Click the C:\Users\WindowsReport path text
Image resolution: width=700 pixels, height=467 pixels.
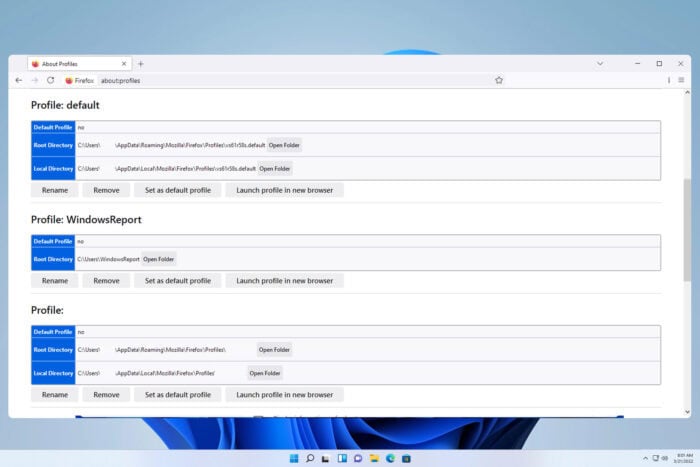(108, 259)
